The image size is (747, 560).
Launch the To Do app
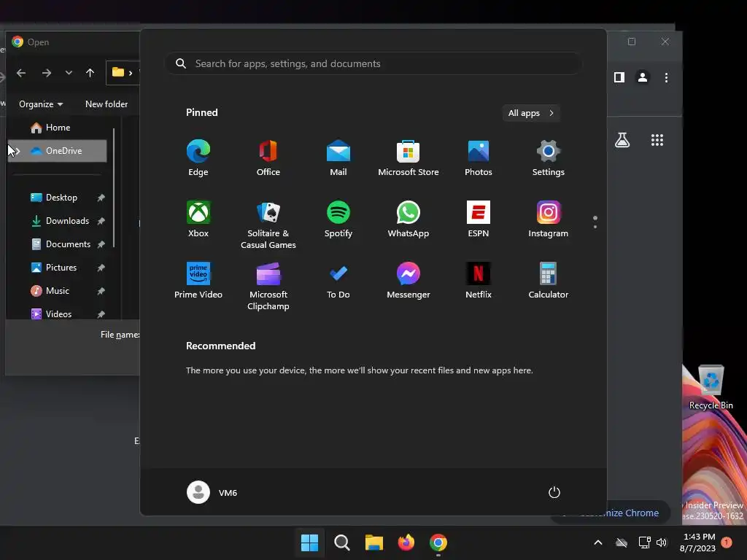[x=338, y=281]
